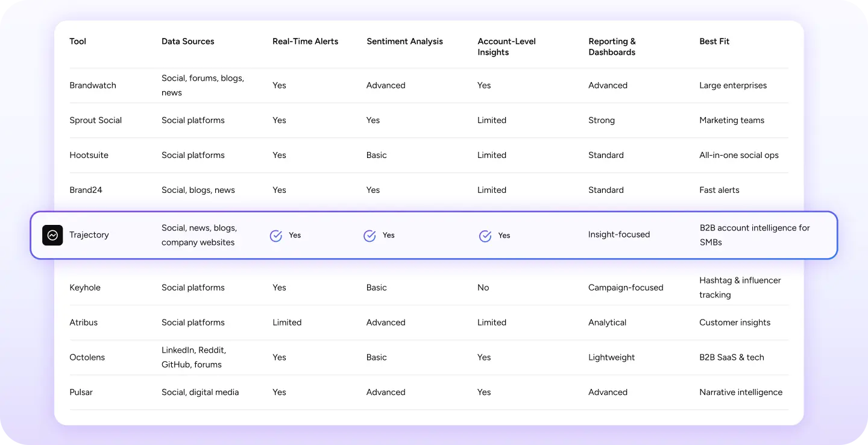This screenshot has height=445, width=868.
Task: Click the "Pulsar" tool name
Action: click(x=81, y=393)
